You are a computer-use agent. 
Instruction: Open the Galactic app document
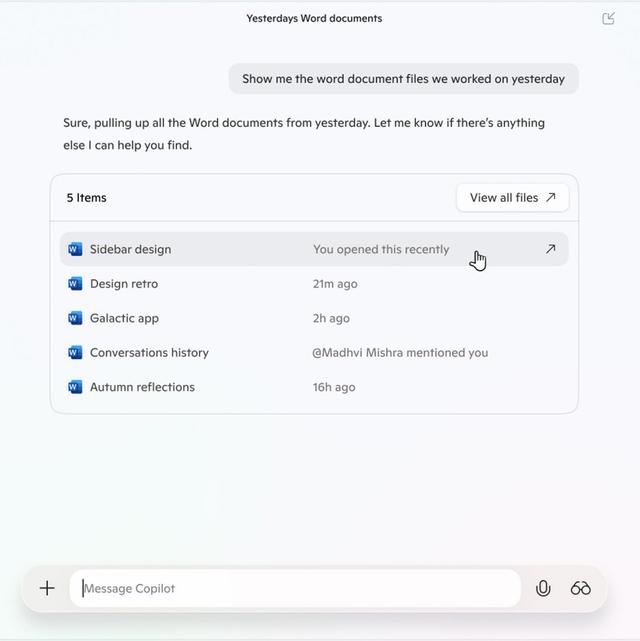coord(314,318)
